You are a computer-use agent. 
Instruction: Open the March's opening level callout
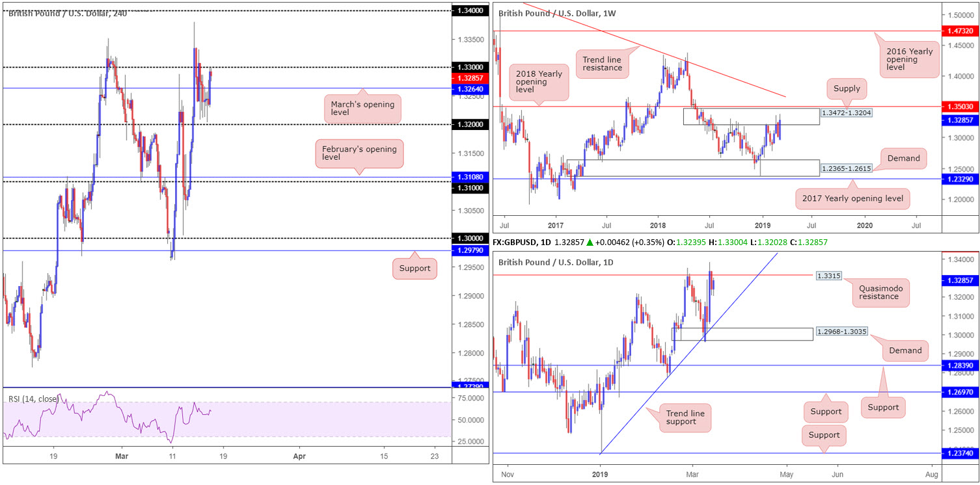pos(363,109)
